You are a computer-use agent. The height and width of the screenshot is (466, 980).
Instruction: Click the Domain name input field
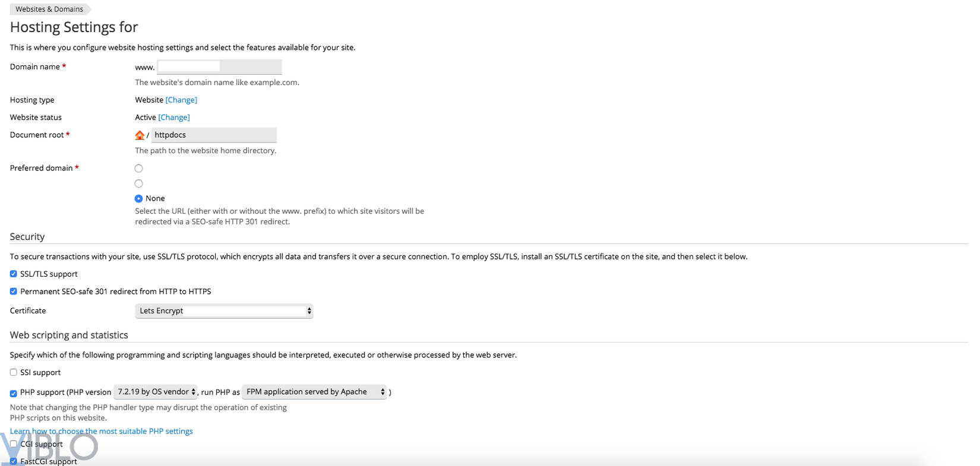pyautogui.click(x=219, y=66)
